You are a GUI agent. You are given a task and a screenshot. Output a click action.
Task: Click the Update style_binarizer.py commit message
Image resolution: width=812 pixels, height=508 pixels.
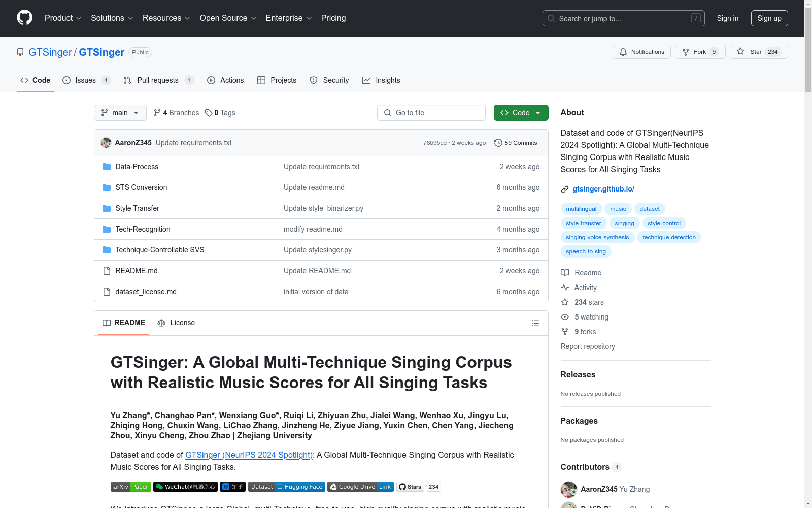click(x=323, y=208)
